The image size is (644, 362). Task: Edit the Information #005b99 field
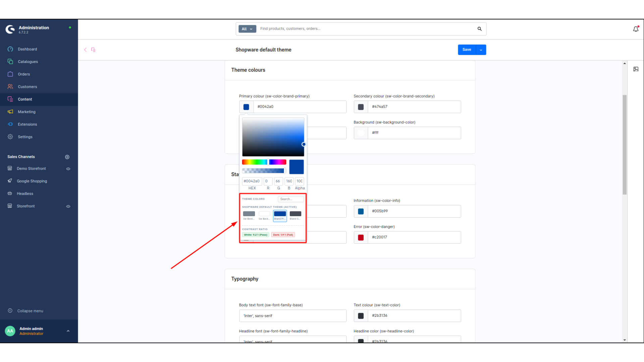(414, 212)
